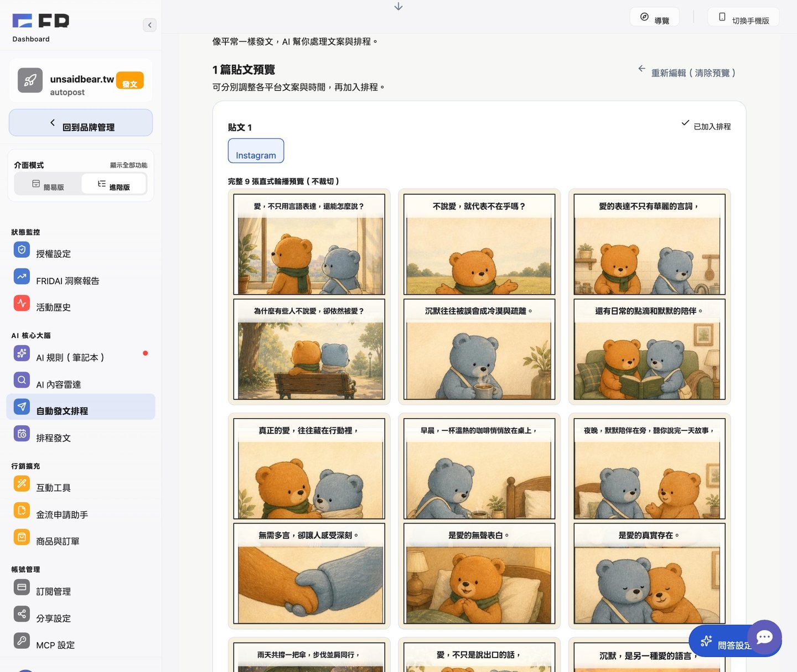
Task: Click the rocket icon of unsaidbear.tw brand
Action: (30, 81)
